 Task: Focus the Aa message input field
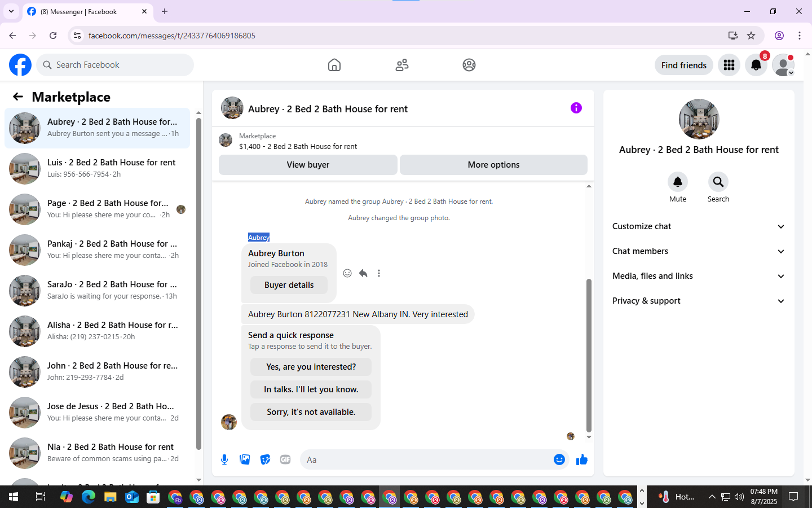point(427,459)
